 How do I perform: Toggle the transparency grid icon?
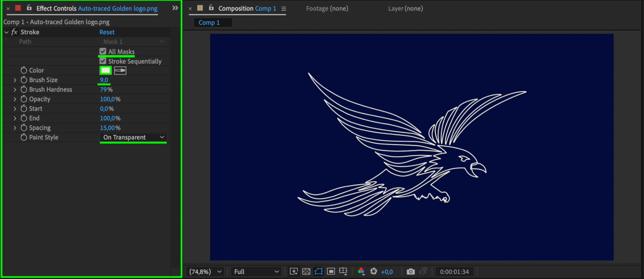pyautogui.click(x=306, y=272)
